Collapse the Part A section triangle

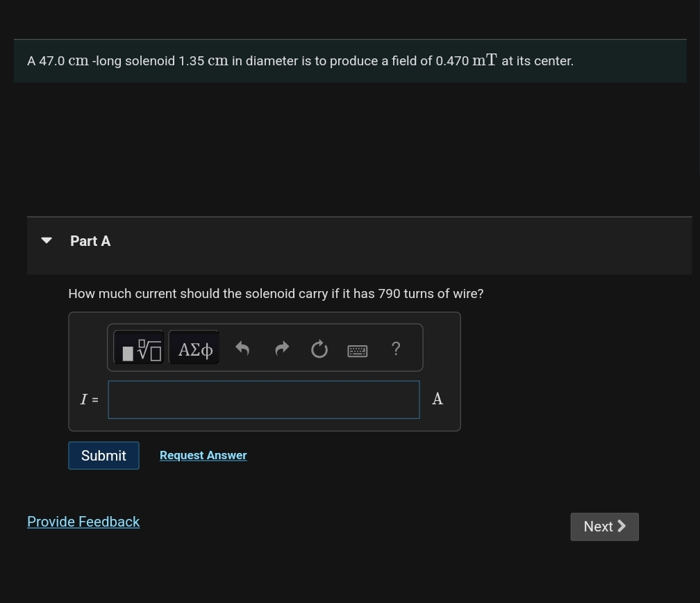pos(47,240)
